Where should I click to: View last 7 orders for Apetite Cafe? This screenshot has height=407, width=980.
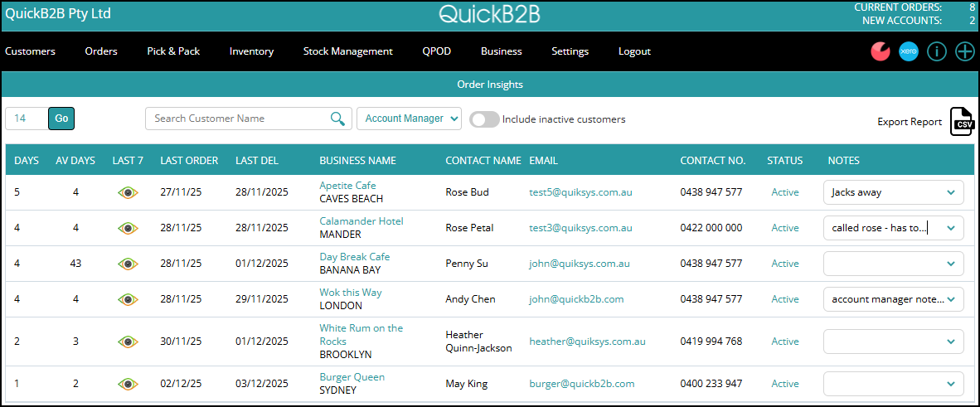[x=128, y=192]
